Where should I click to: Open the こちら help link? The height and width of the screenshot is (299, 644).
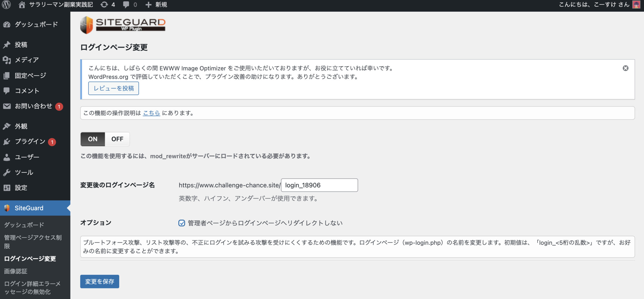coord(151,113)
